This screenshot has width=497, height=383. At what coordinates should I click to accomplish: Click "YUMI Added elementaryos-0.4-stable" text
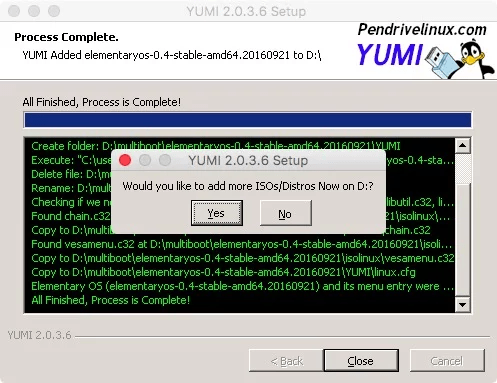172,55
